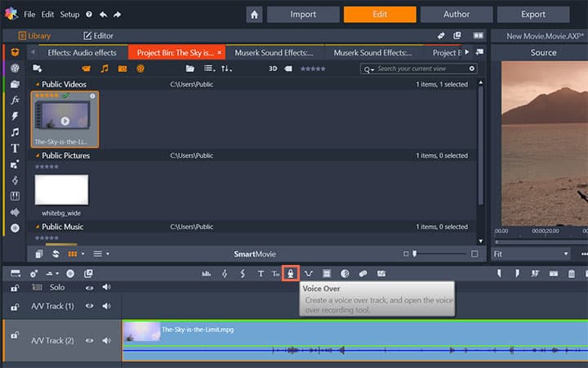Image resolution: width=588 pixels, height=368 pixels.
Task: Select the whitebg_wide picture thumbnail
Action: 61,189
